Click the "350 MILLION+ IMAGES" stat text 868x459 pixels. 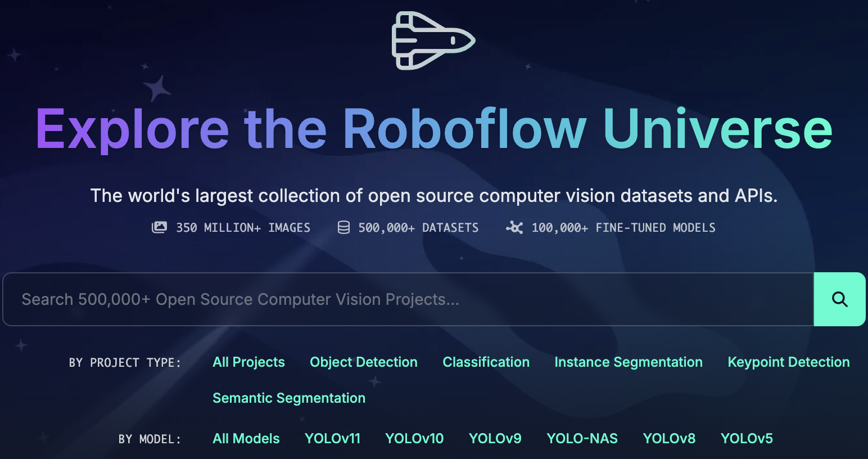click(x=243, y=228)
